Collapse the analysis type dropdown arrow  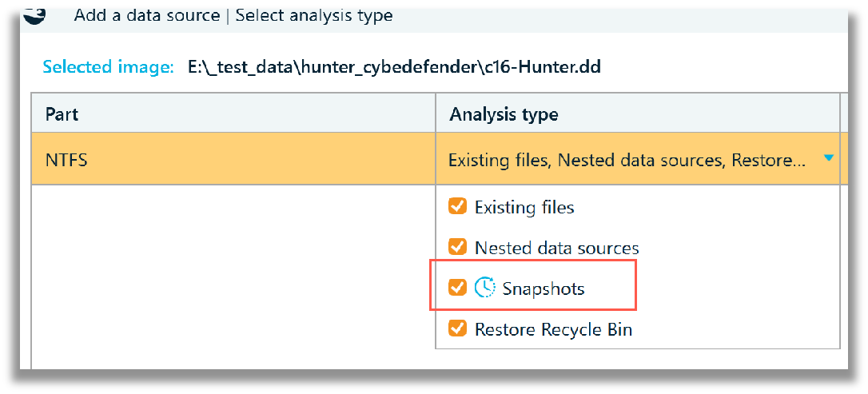coord(828,158)
